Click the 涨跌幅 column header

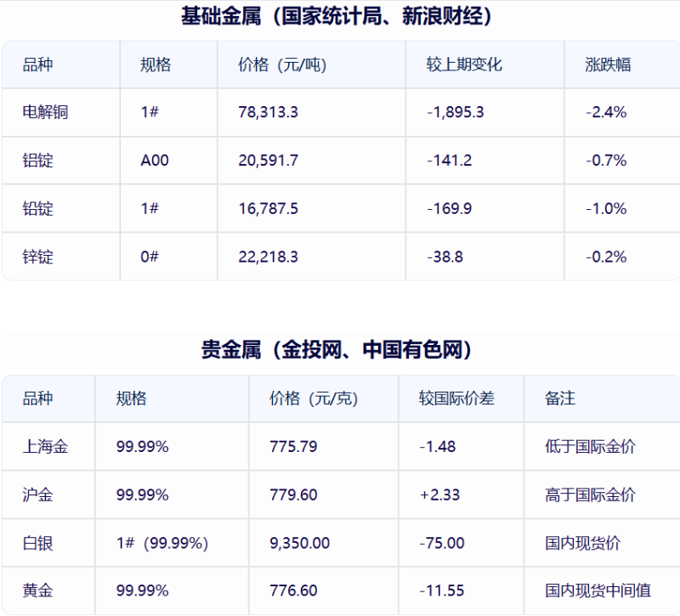pyautogui.click(x=608, y=65)
